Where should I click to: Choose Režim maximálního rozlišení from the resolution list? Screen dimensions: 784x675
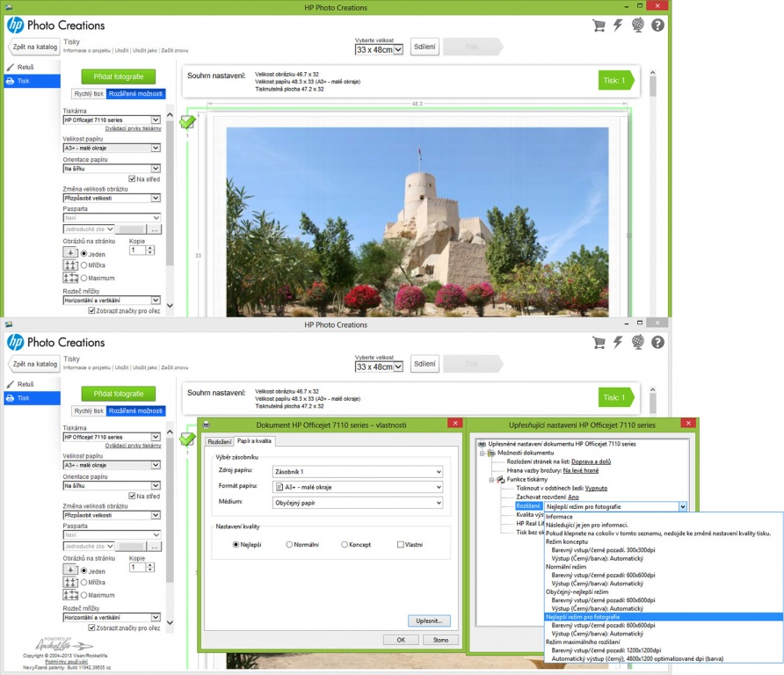pos(583,642)
